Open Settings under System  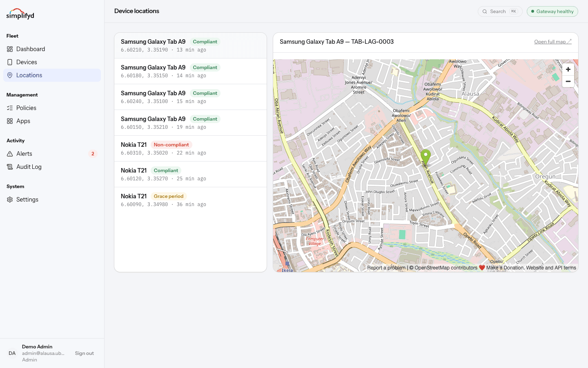pyautogui.click(x=52, y=200)
